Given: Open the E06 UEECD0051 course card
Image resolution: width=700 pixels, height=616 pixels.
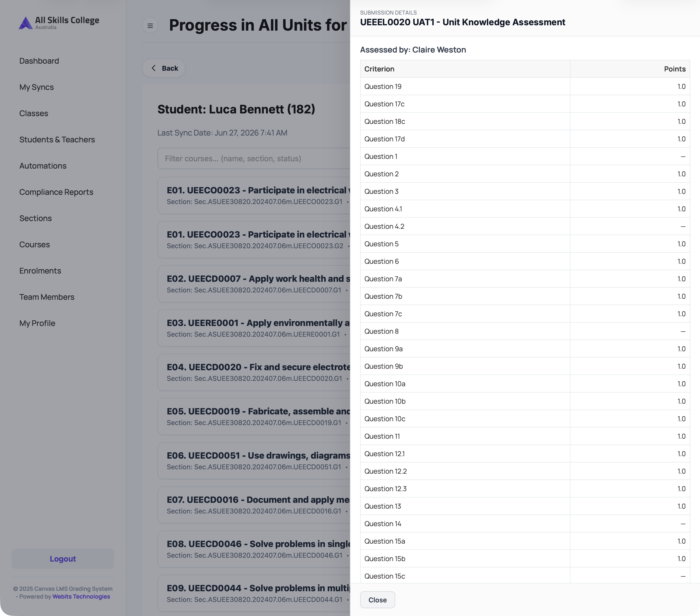Looking at the screenshot, I should click(254, 461).
